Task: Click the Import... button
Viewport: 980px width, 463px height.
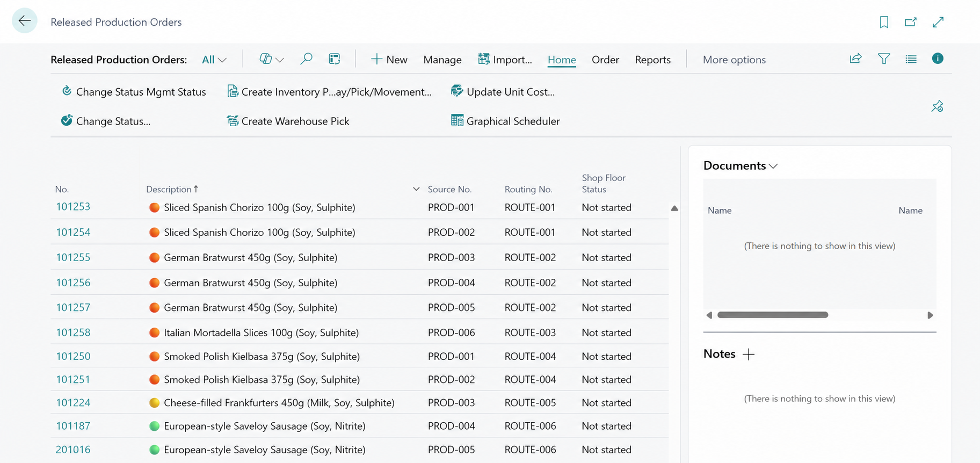Action: pos(505,60)
